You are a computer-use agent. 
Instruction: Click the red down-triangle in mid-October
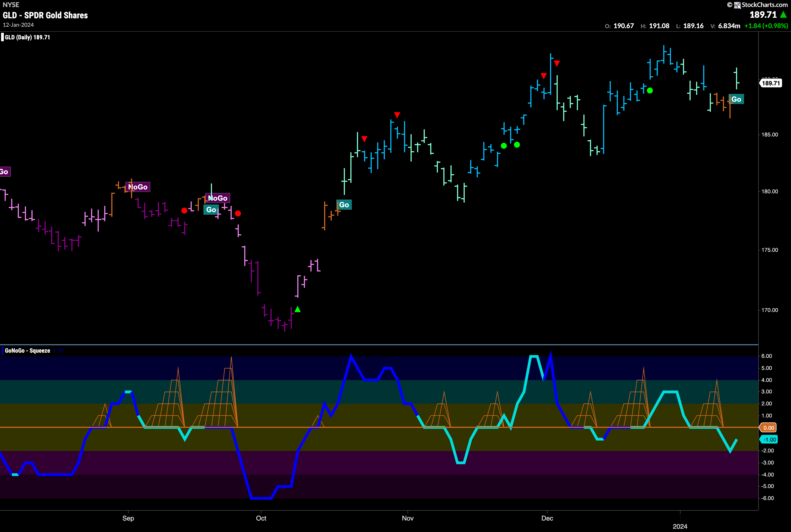click(364, 139)
